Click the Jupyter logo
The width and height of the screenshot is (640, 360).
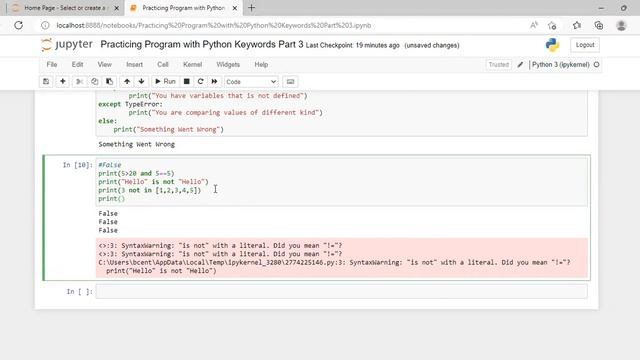coord(67,44)
